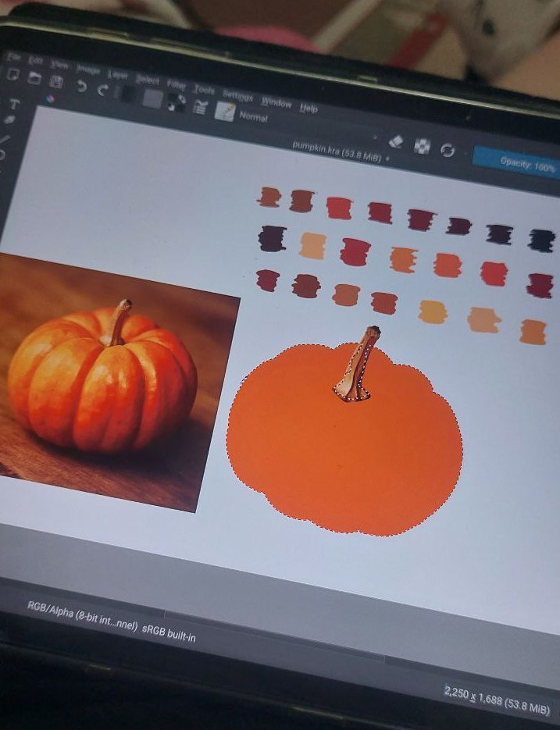Save the document with the floppy icon

(56, 82)
